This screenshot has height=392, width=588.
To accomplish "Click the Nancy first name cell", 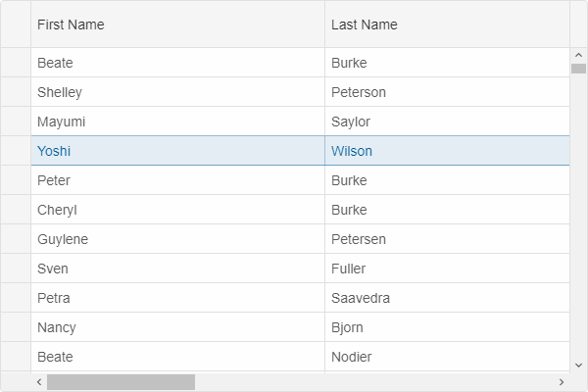I will click(177, 327).
